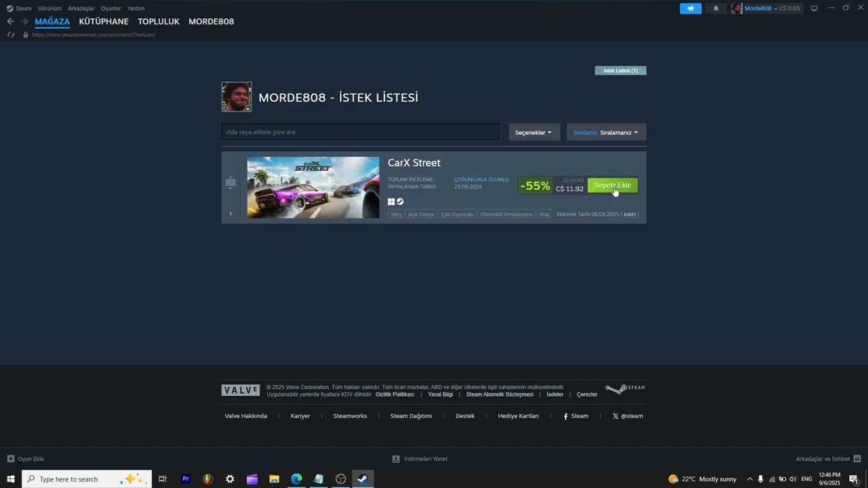Screen dimensions: 868x488
Task: Open Microsoft Edge from the taskbar
Action: (x=296, y=479)
